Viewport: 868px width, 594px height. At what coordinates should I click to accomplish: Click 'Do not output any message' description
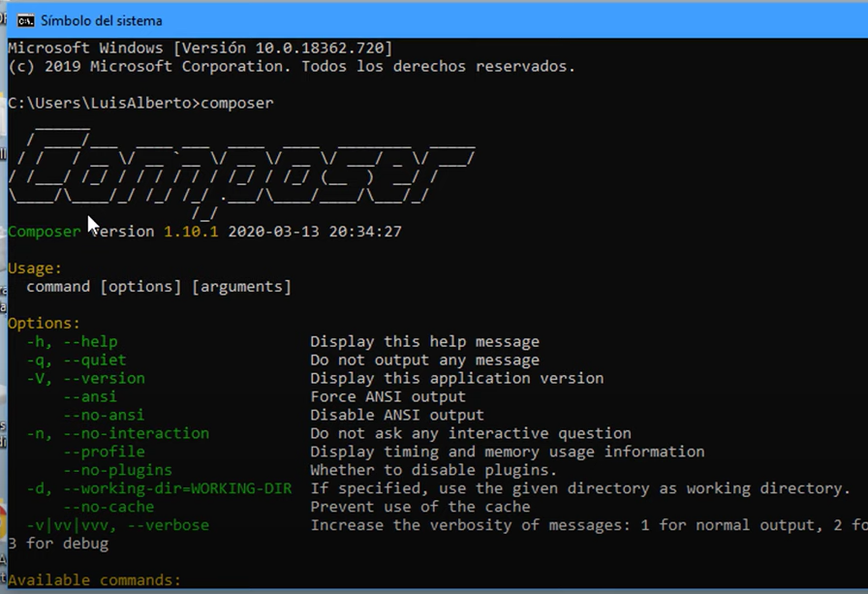(x=424, y=360)
